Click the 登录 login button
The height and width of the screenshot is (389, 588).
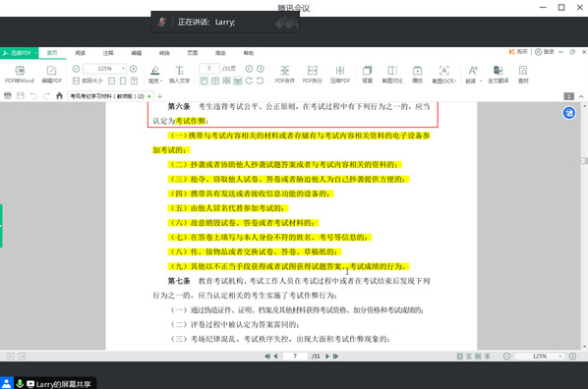(545, 52)
